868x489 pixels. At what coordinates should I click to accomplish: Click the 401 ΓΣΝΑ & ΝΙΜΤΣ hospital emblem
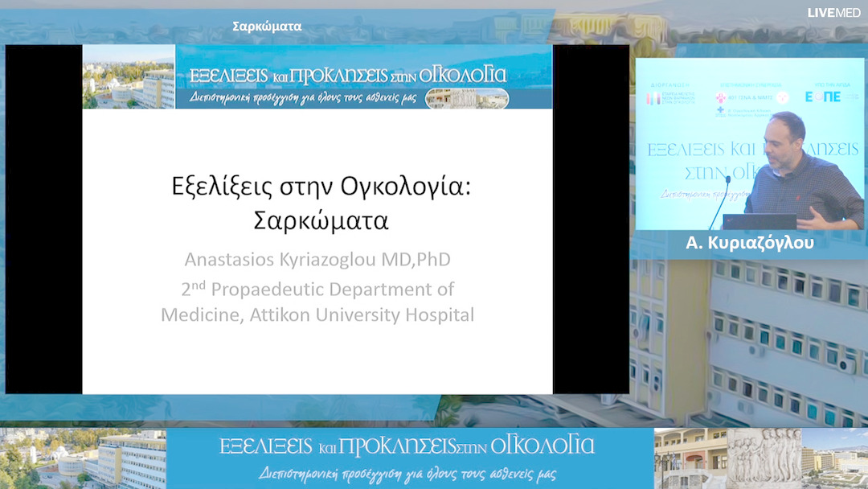719,97
